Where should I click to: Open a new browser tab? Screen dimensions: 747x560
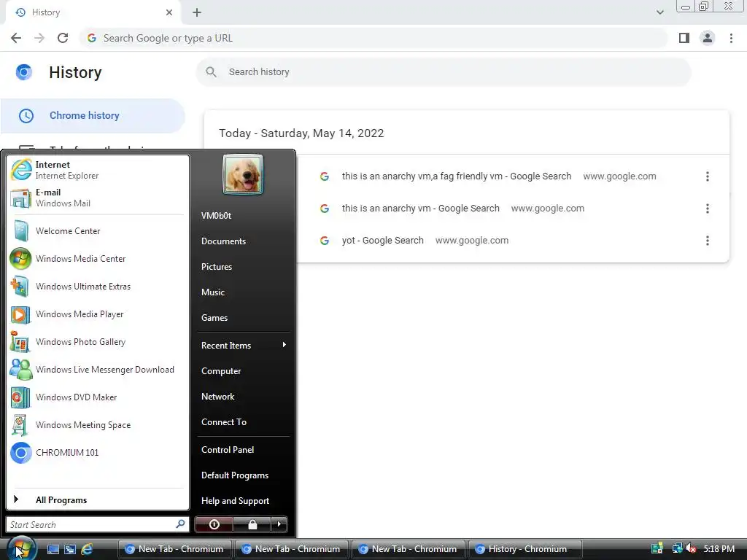pos(197,12)
